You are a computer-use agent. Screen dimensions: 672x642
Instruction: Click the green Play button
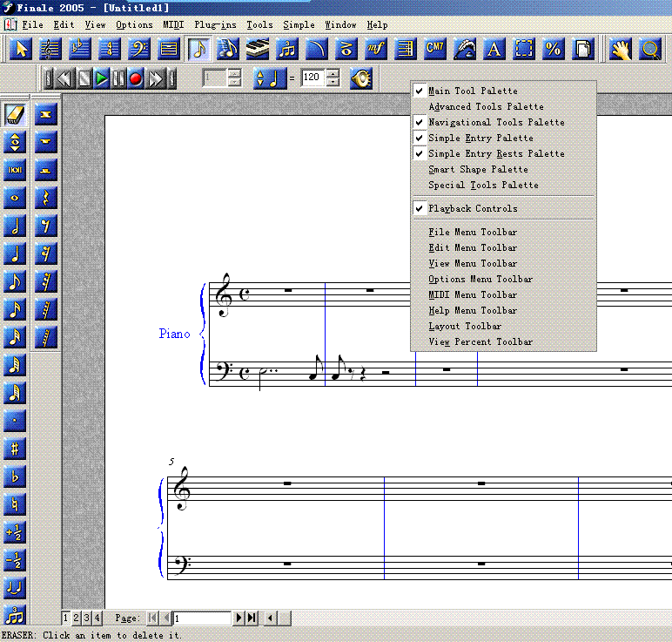[102, 79]
